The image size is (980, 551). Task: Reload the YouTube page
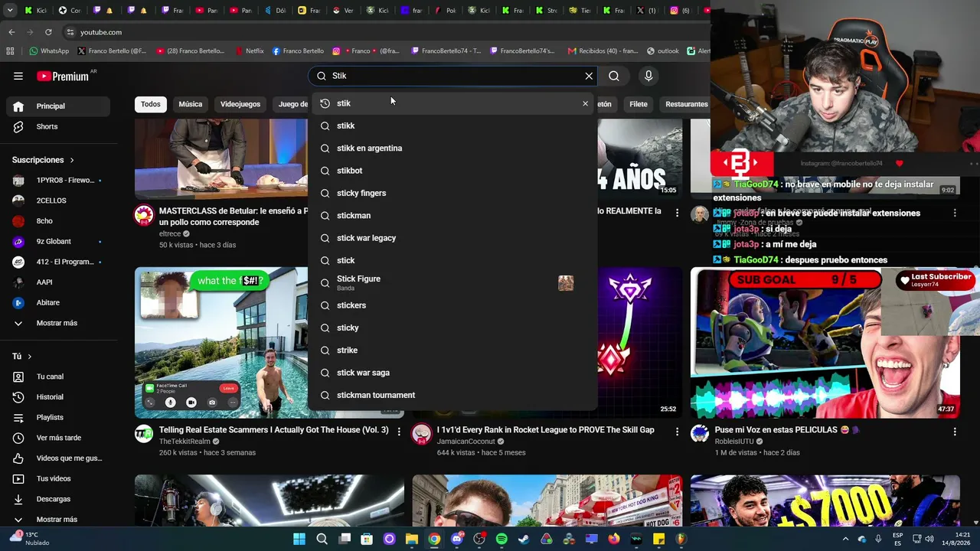coord(48,32)
